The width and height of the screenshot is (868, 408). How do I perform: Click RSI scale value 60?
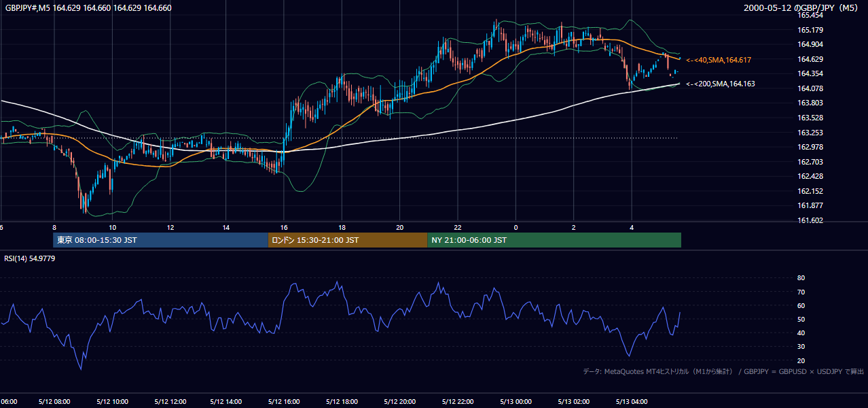[x=801, y=305]
